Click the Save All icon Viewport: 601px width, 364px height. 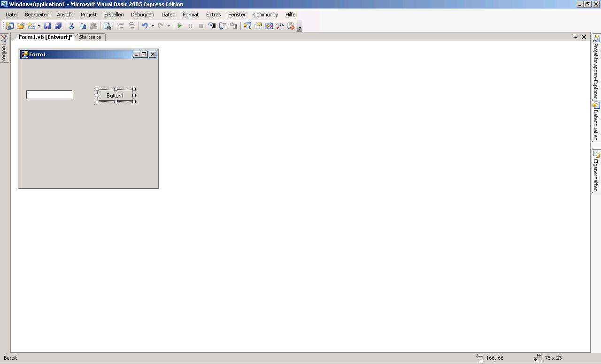pyautogui.click(x=58, y=26)
